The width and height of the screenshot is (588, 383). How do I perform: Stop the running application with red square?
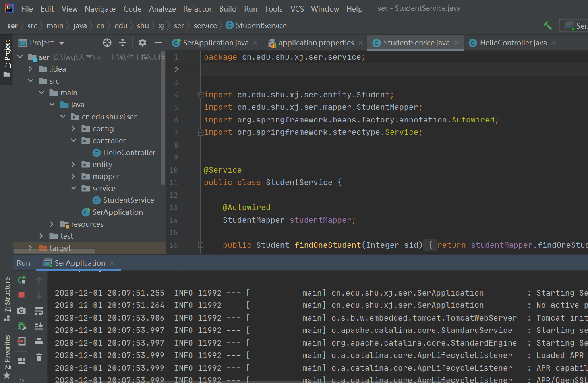[x=22, y=295]
